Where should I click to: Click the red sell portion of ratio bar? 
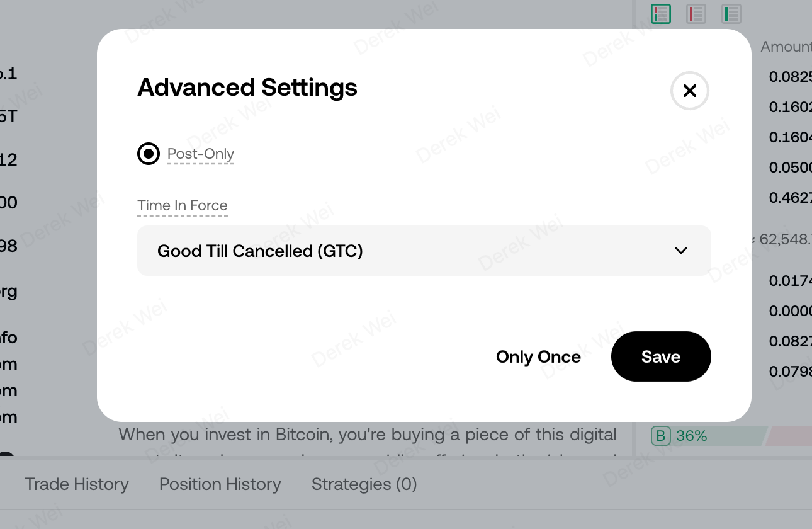click(789, 436)
